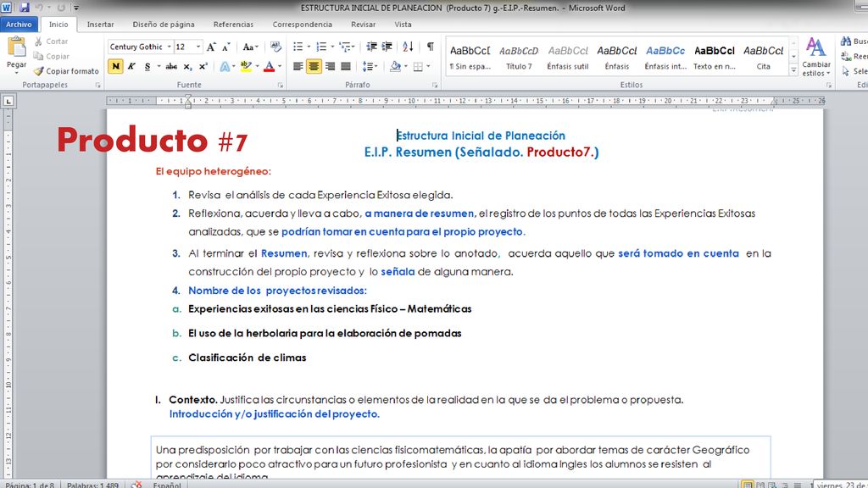Save the document with the floppy disk icon
Viewport: 868px width, 488px height.
(25, 8)
